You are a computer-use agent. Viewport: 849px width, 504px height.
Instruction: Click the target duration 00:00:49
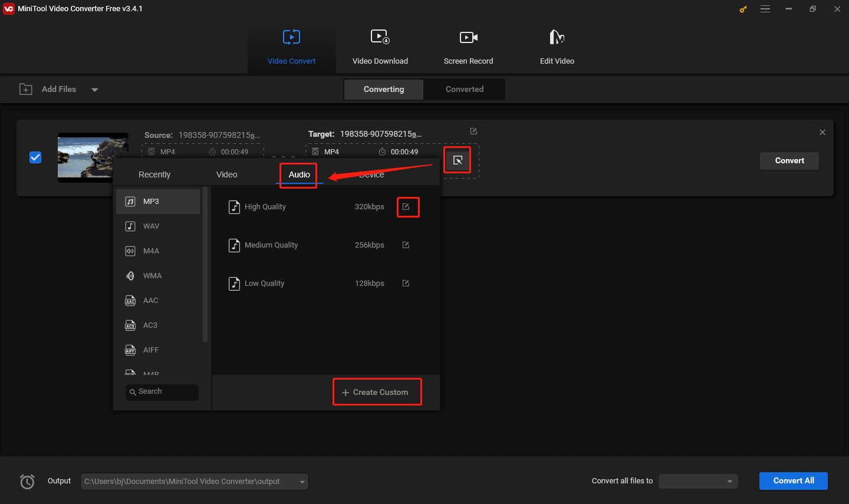click(x=404, y=152)
